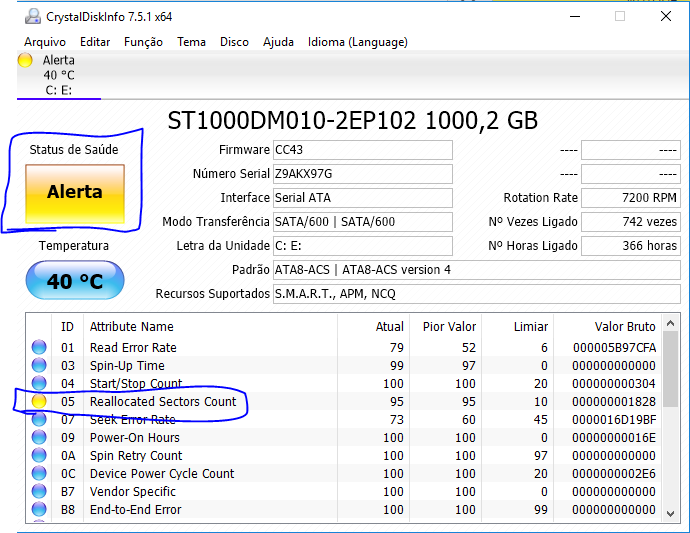Click the Interface field Serial ATA
Screen dimensions: 690x533
[x=363, y=198]
